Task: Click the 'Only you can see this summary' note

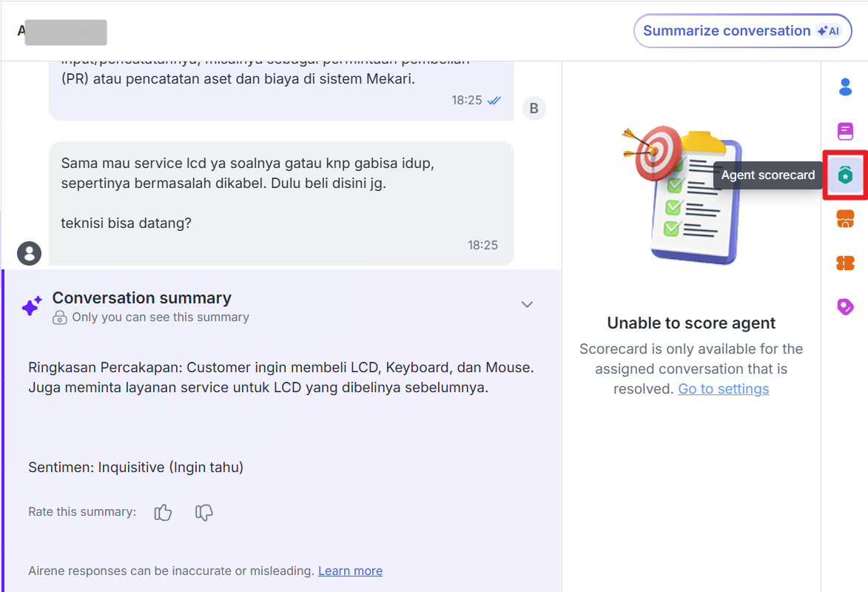Action: pos(161,317)
